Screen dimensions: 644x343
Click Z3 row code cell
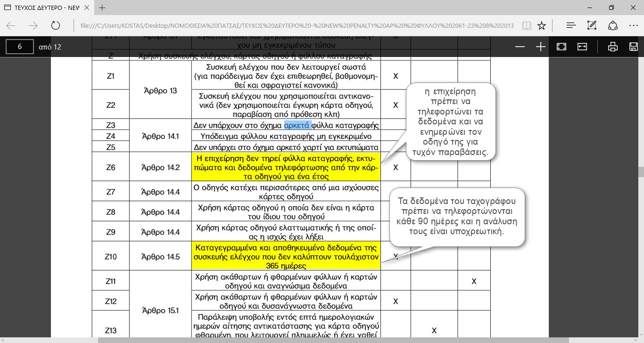coord(110,125)
